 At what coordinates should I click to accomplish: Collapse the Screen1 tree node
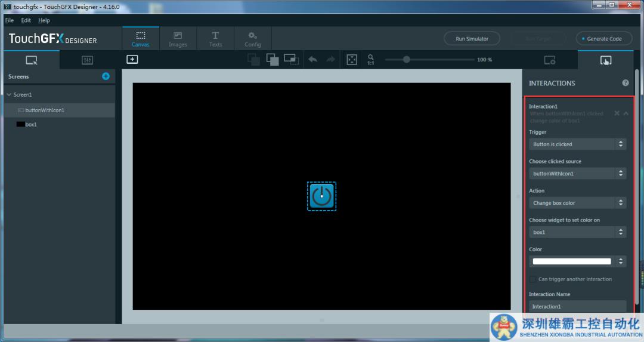pos(9,95)
